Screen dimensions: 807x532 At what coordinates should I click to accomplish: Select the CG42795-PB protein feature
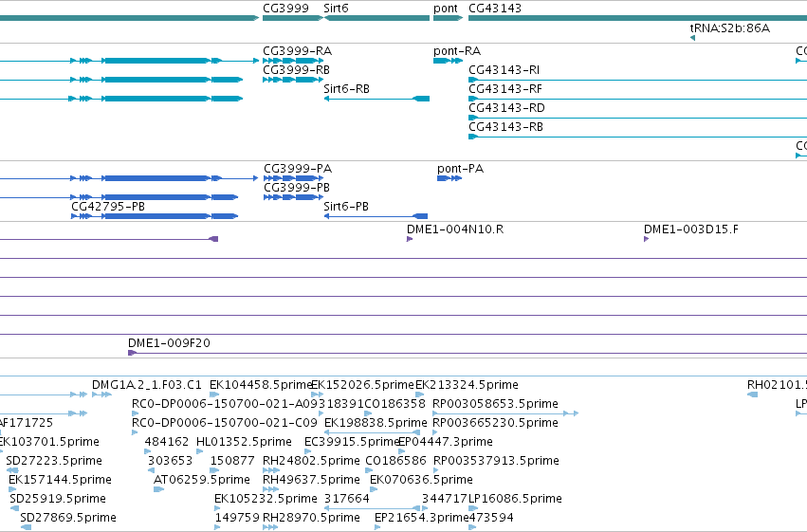point(155,216)
